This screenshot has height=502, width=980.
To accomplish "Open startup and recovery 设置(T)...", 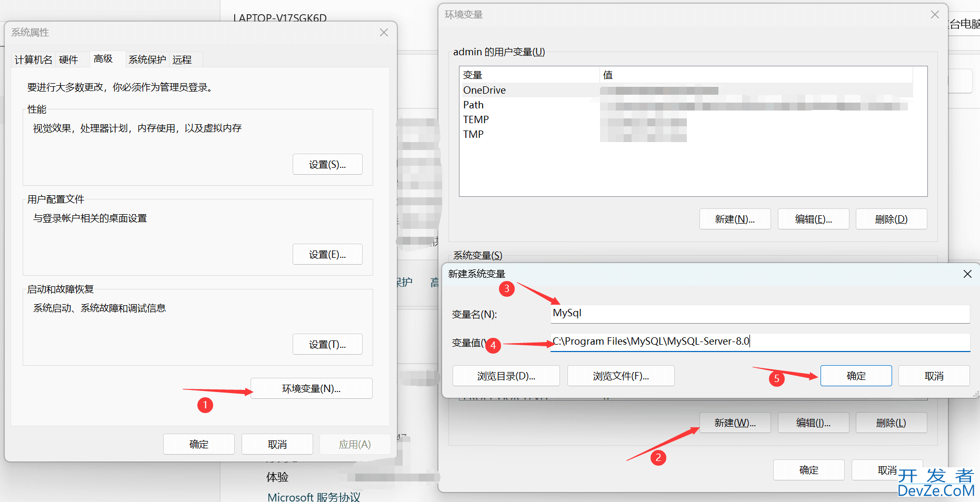I will click(x=327, y=344).
